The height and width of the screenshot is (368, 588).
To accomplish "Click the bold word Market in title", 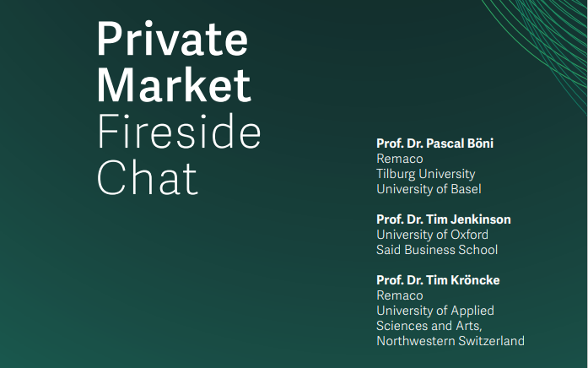I will click(174, 84).
